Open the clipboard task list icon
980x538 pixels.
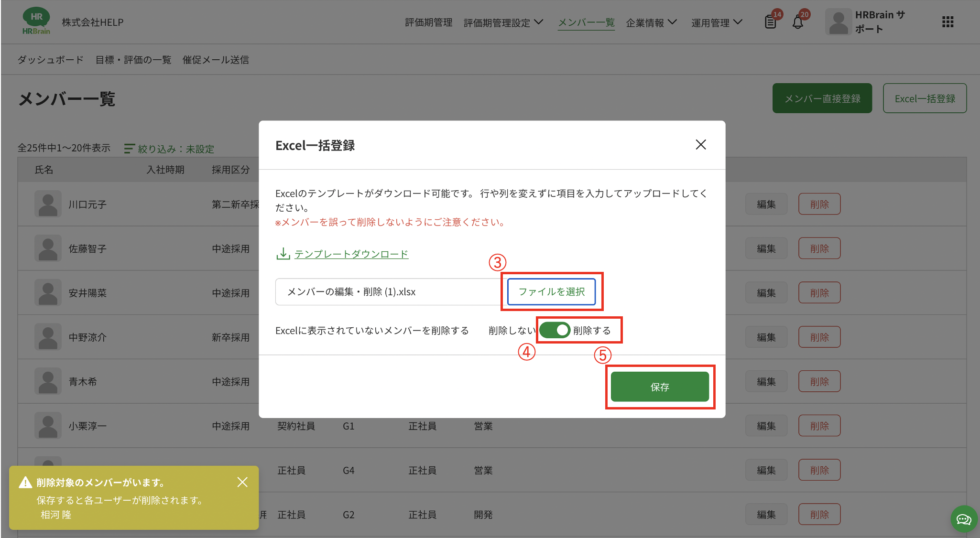point(770,22)
